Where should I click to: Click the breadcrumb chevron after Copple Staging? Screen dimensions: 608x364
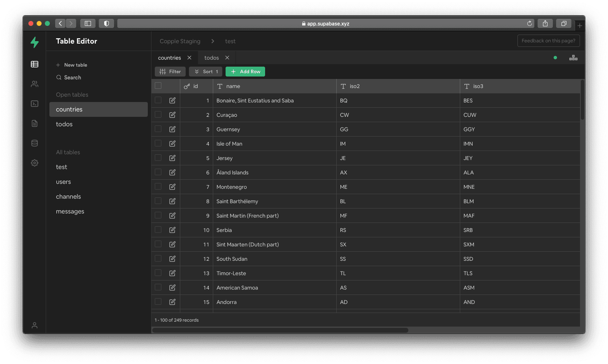click(x=213, y=41)
